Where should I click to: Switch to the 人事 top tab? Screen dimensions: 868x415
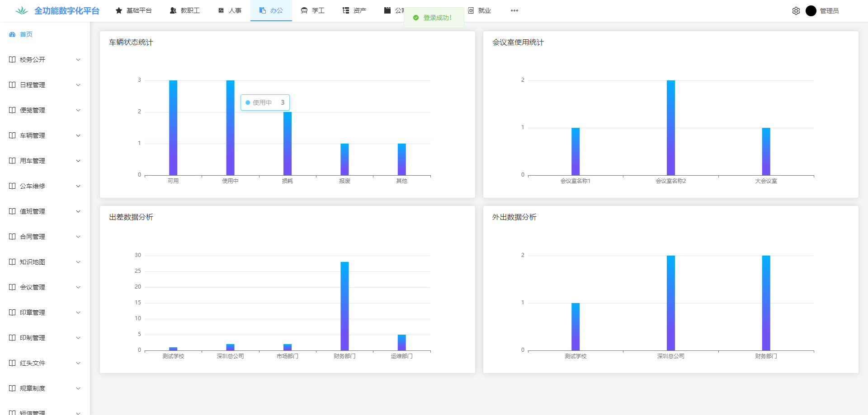point(230,10)
